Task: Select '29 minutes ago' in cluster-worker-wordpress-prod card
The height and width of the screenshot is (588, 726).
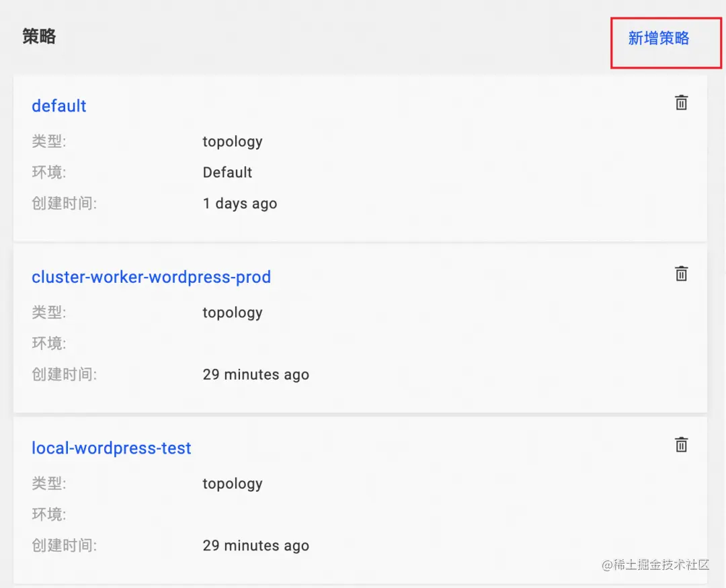Action: click(255, 374)
